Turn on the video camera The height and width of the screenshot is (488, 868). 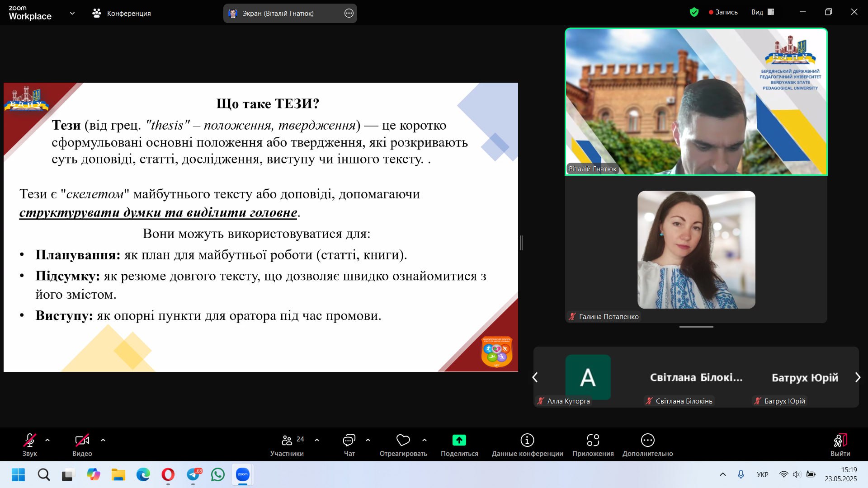pos(82,440)
